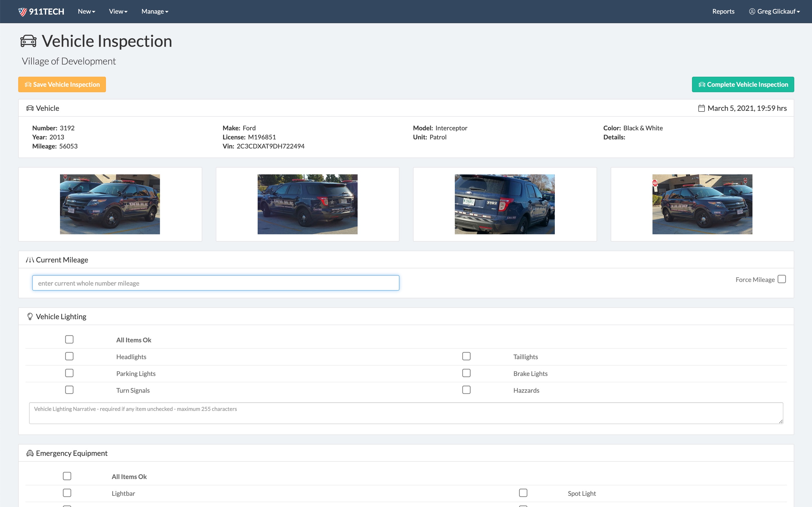Click the Save Vehicle Inspection button
The height and width of the screenshot is (507, 812).
click(62, 84)
